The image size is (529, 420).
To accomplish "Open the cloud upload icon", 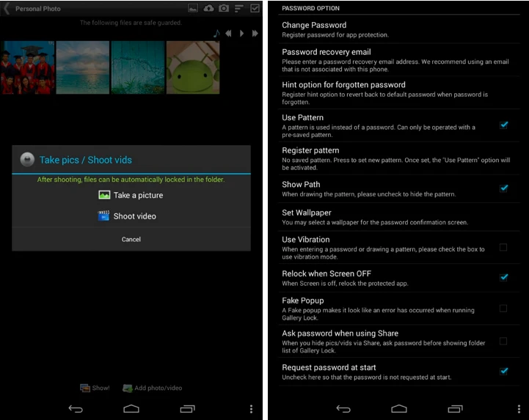I will point(208,9).
